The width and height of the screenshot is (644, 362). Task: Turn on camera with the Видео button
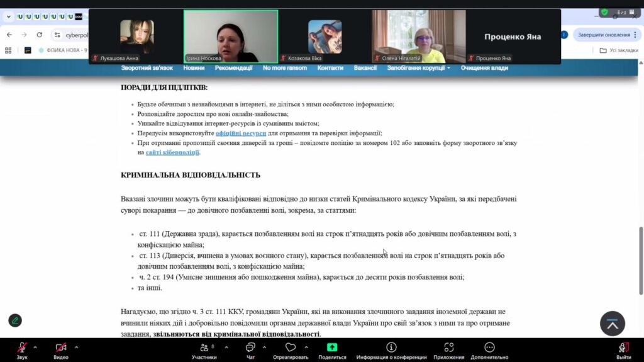click(61, 348)
